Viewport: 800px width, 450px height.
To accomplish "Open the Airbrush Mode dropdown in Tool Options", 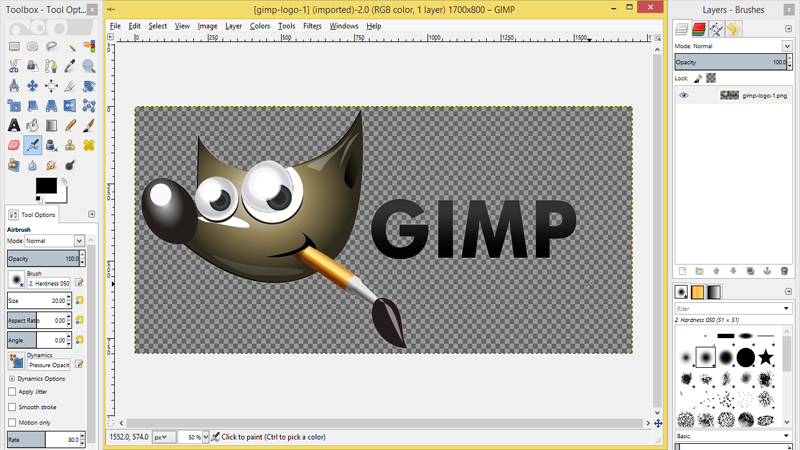I will coord(54,240).
